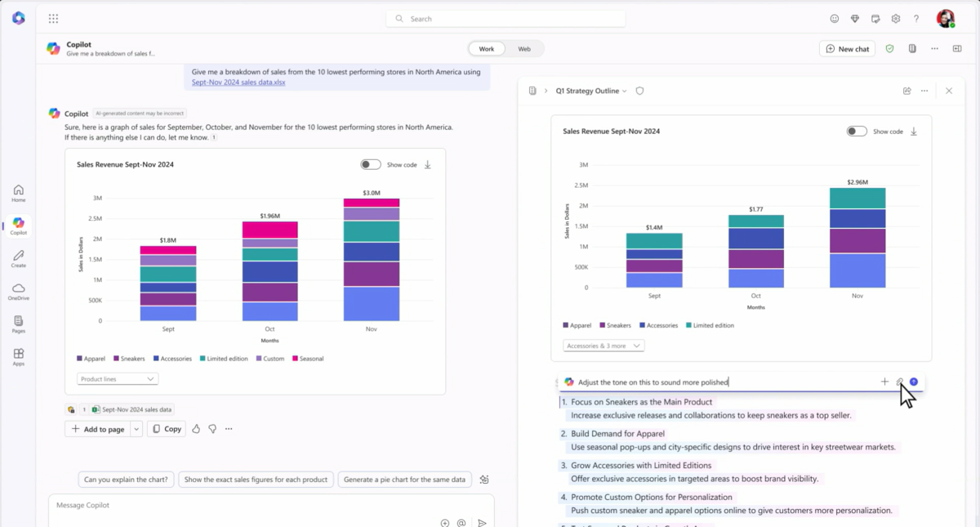Click the Seasonal legend swatch in chat chart

(x=296, y=359)
